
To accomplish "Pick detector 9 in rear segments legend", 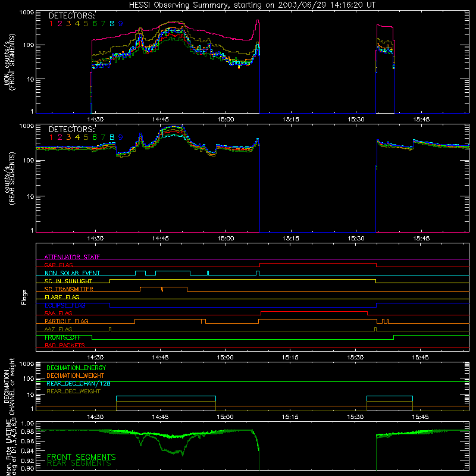I will pos(121,137).
